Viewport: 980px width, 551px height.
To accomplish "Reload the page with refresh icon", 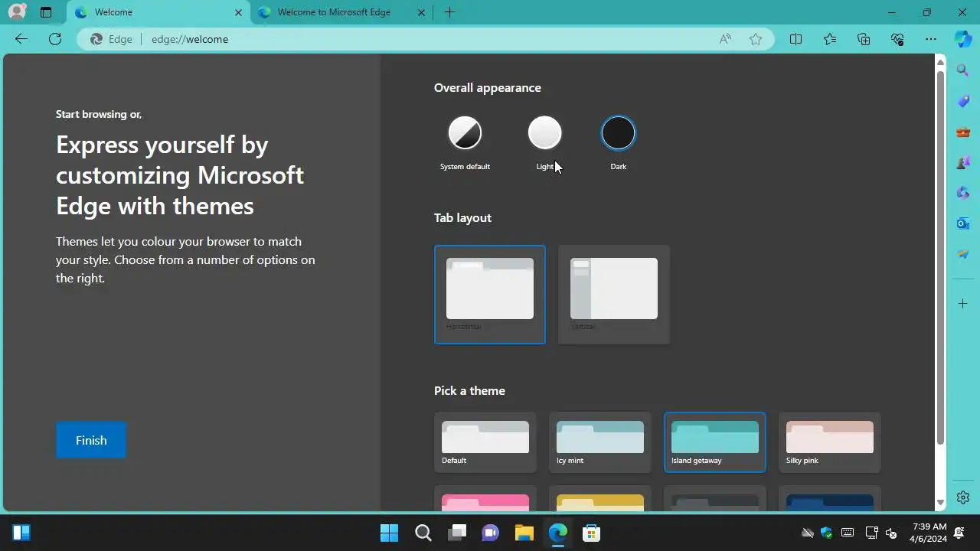I will 55,39.
